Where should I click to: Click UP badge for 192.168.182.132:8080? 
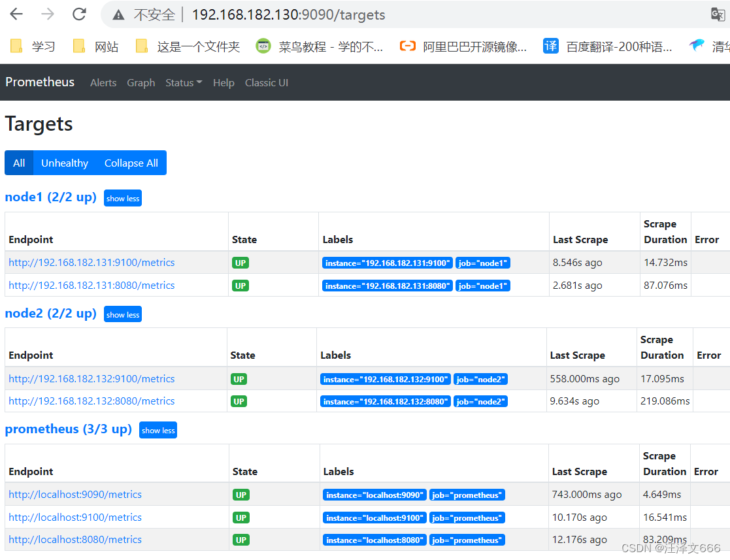[x=239, y=402]
